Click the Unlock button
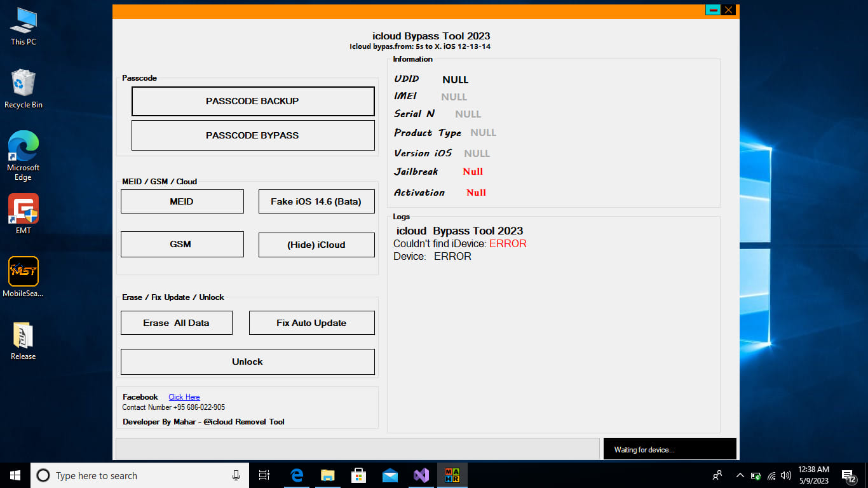 pos(248,362)
